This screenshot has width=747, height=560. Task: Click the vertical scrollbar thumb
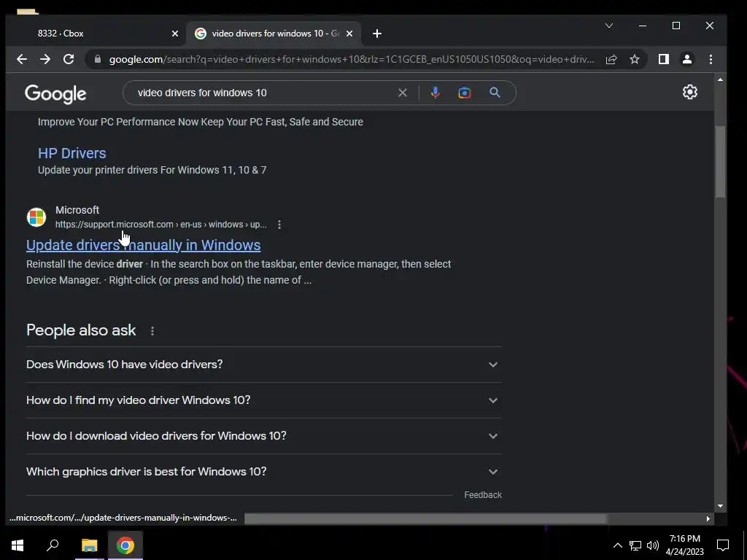pos(720,162)
